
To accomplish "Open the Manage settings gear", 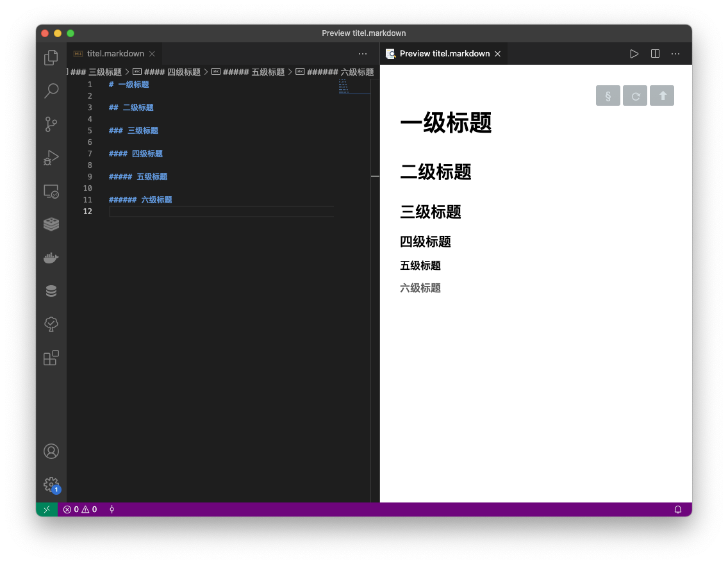I will point(51,485).
